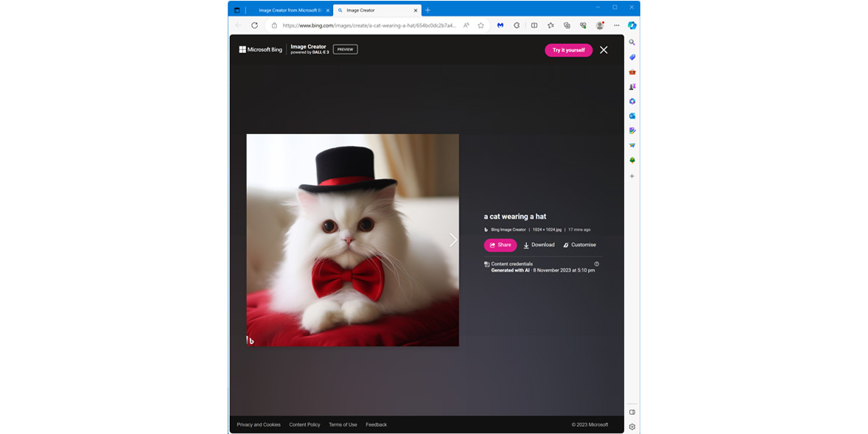Add a new app to the sidebar
Screen dimensions: 868x434
tap(632, 176)
